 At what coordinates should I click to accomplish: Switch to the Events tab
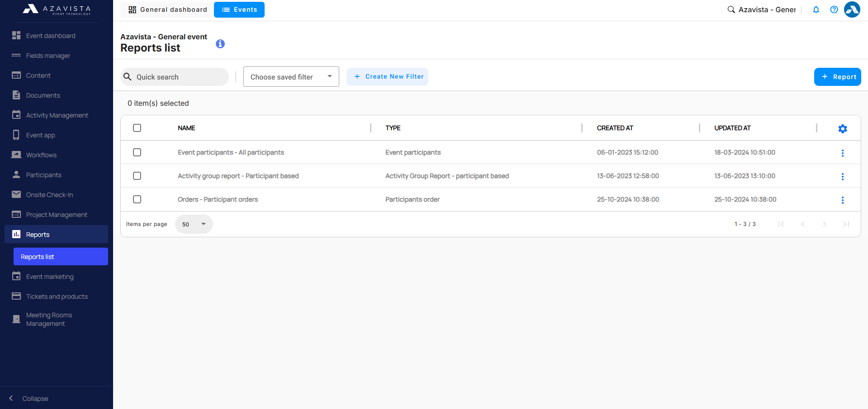(x=239, y=9)
